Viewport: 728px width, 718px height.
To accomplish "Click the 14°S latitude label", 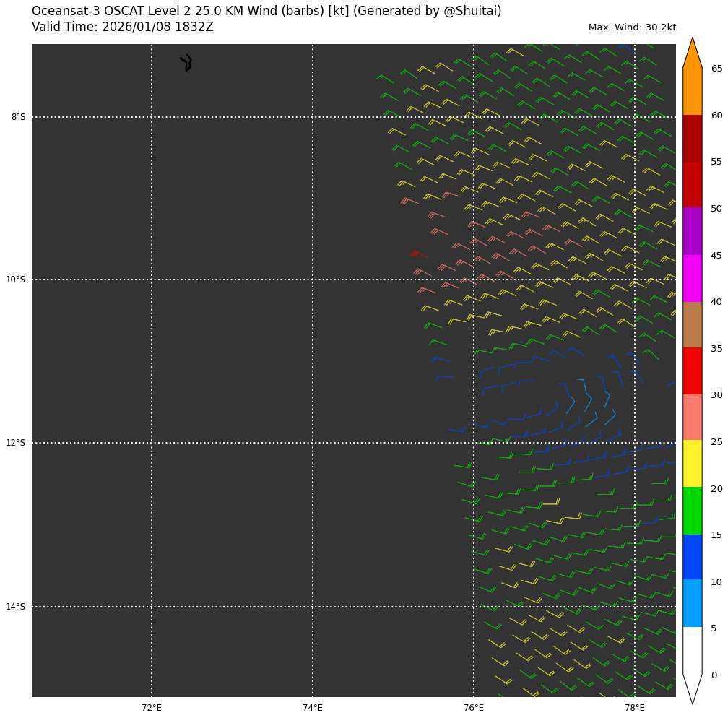I will click(x=16, y=607).
